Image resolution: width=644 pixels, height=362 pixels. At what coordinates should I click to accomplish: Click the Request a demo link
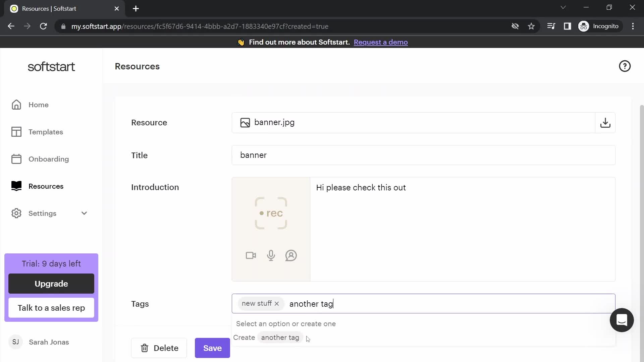381,42
